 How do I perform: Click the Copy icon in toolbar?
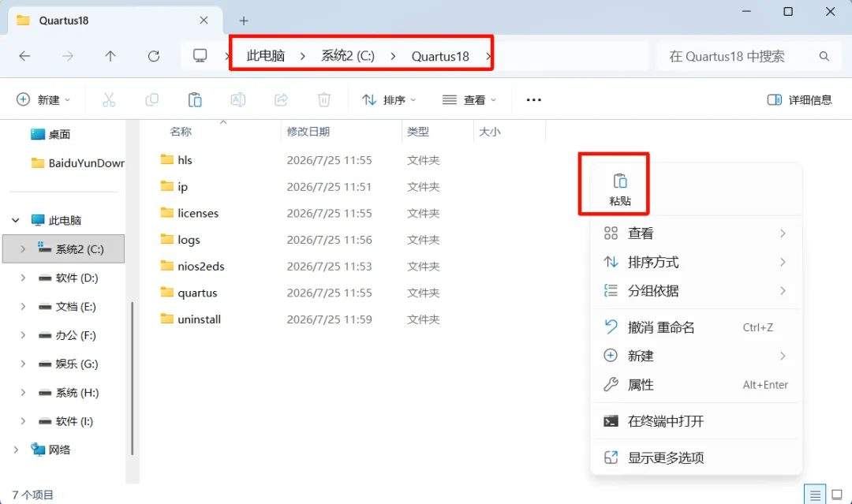point(151,99)
